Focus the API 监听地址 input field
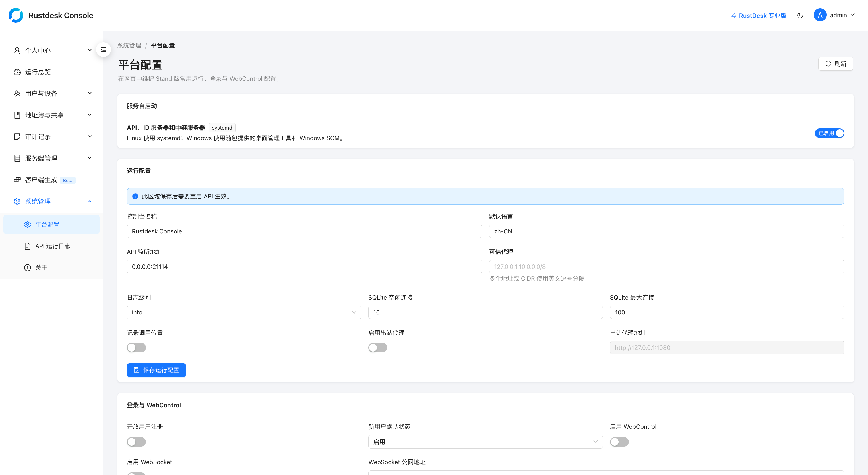The width and height of the screenshot is (868, 475). pos(304,267)
